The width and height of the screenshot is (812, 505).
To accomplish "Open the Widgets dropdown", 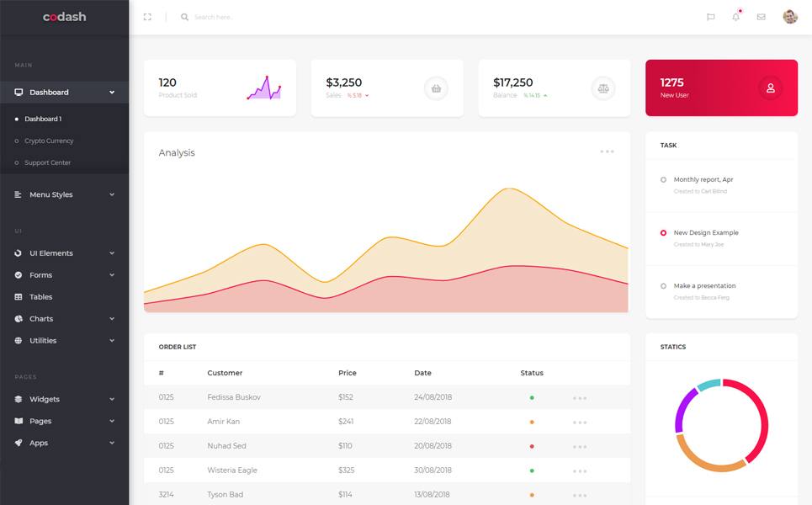I will tap(43, 398).
